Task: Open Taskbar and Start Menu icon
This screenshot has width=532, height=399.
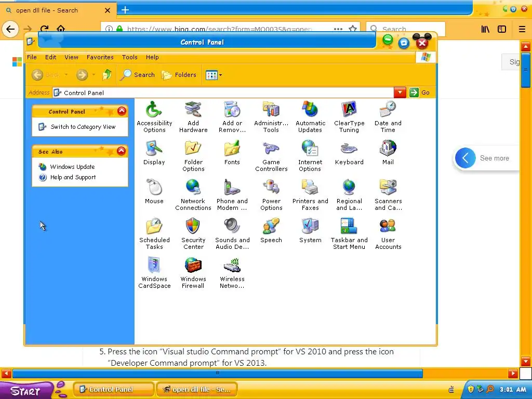Action: (x=349, y=234)
